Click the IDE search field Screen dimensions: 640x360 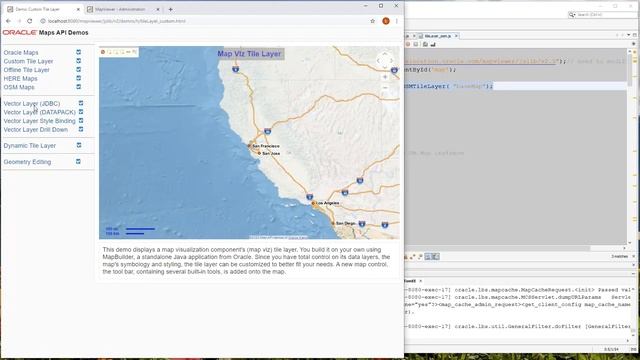607,15
